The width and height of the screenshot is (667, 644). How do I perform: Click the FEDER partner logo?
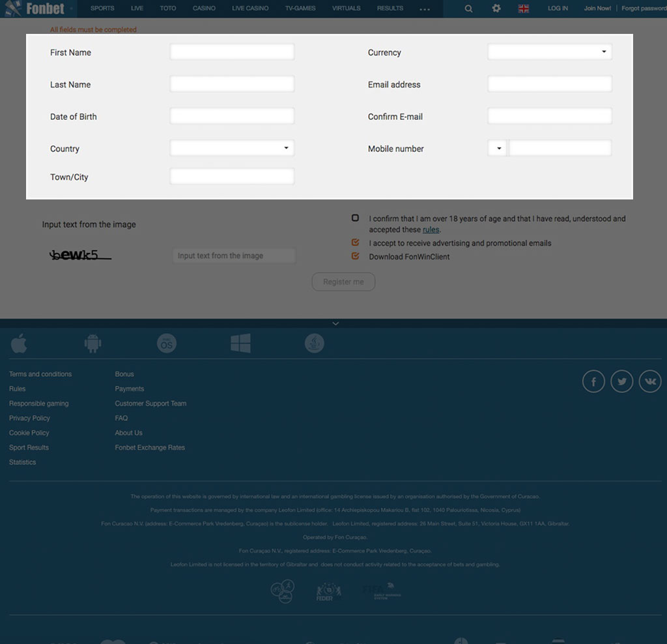[328, 592]
